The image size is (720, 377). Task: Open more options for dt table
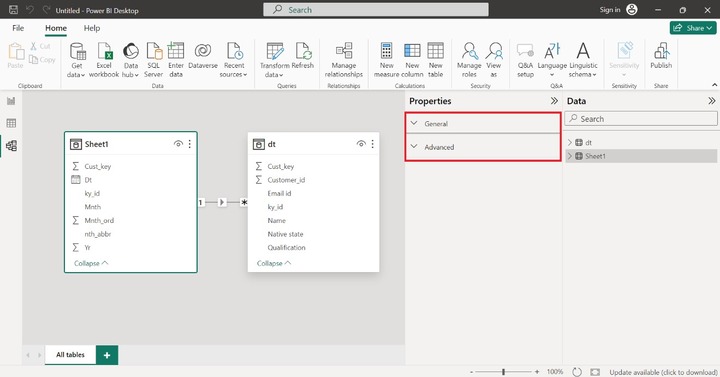372,144
